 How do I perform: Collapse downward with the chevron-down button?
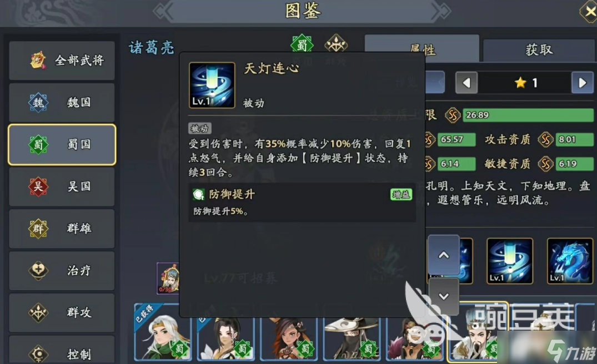pyautogui.click(x=444, y=296)
